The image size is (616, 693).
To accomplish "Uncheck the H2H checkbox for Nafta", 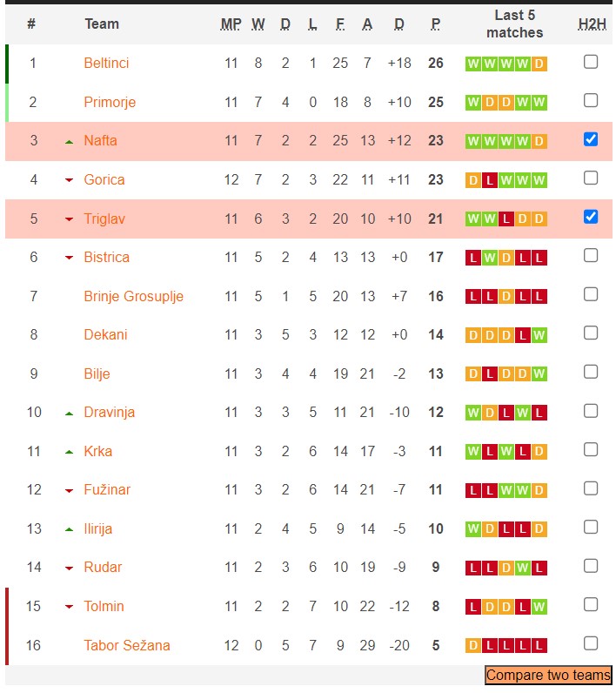I will (x=591, y=139).
